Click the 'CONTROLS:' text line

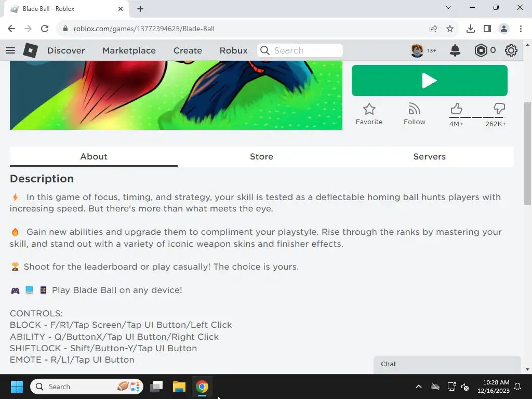click(36, 313)
